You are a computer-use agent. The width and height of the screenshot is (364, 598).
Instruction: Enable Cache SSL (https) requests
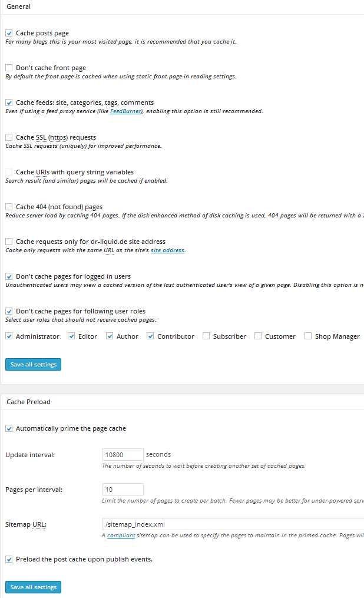[9, 137]
